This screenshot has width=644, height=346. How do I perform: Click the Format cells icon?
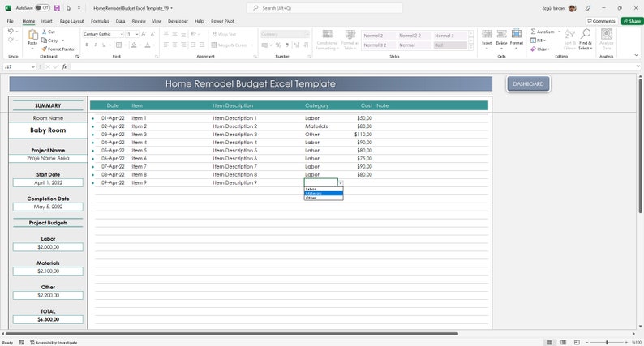[517, 35]
